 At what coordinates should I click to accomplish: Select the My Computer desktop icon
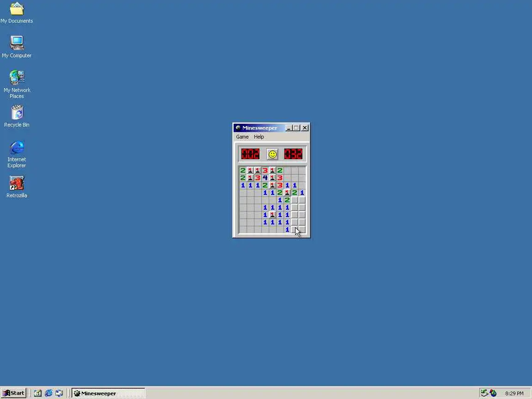[17, 47]
